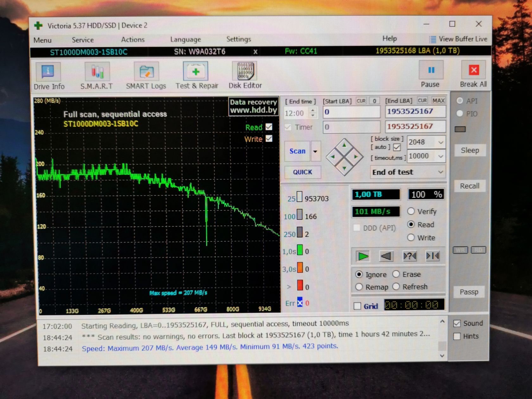This screenshot has height=399, width=532.
Task: Open the Drive Info panel
Action: 48,72
